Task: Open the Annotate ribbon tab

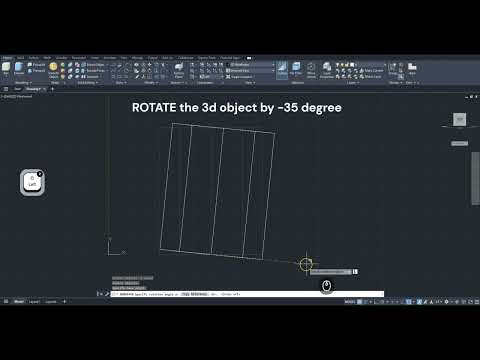Action: [x=110, y=58]
